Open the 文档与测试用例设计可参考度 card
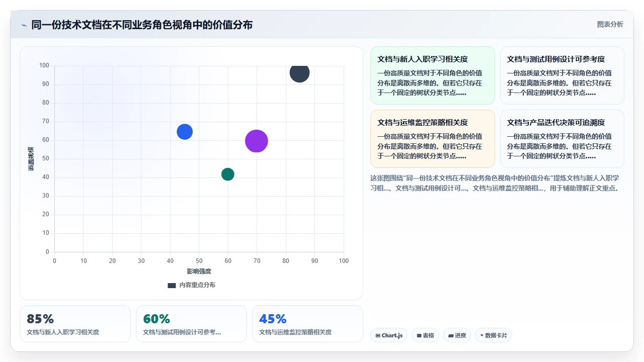 click(x=562, y=75)
